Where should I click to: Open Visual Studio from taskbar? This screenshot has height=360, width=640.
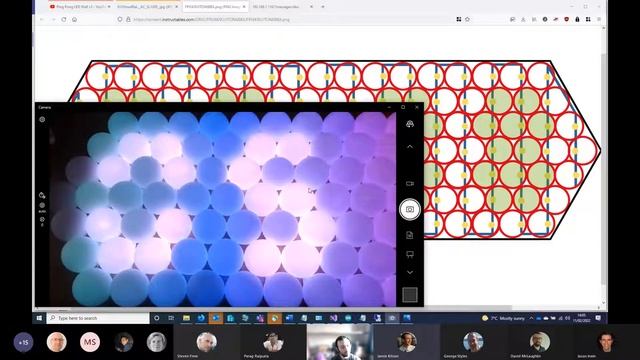coord(333,318)
